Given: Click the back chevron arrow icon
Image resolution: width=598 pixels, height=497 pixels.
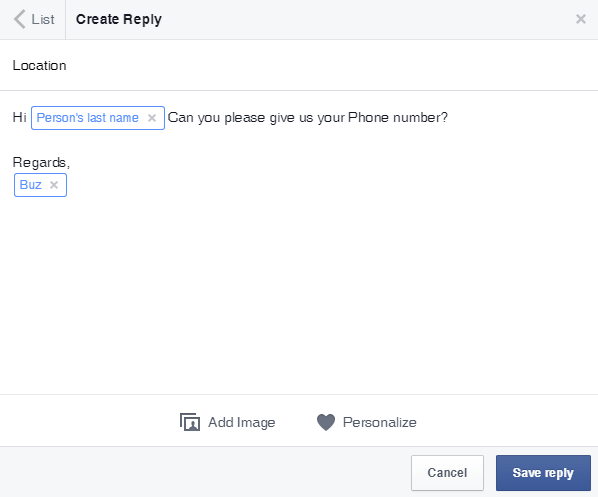Looking at the screenshot, I should coord(19,19).
